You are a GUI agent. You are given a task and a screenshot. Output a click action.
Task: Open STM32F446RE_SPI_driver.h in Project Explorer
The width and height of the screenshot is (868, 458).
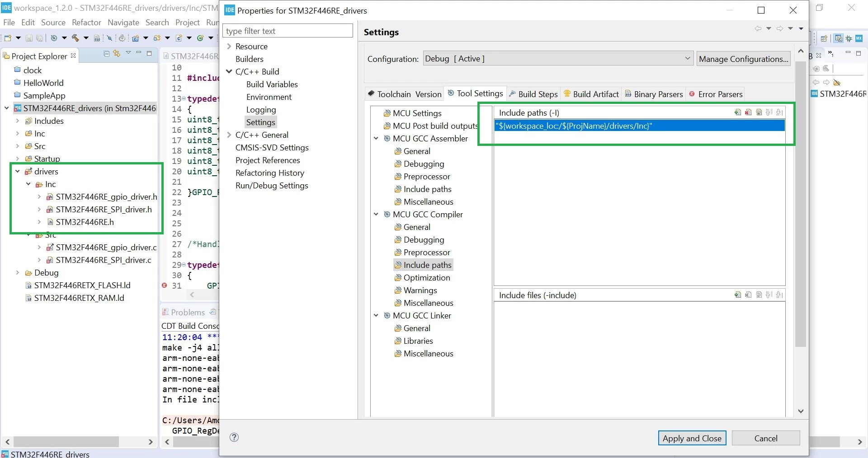tap(104, 210)
